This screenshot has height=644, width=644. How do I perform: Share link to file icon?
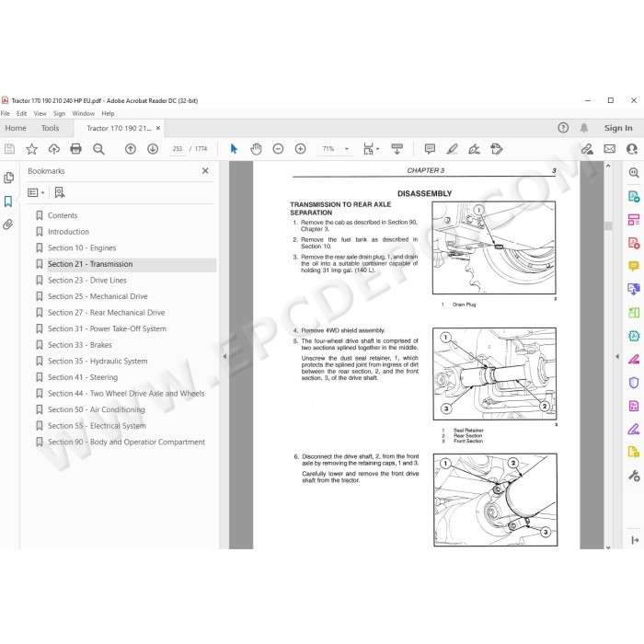click(x=587, y=149)
